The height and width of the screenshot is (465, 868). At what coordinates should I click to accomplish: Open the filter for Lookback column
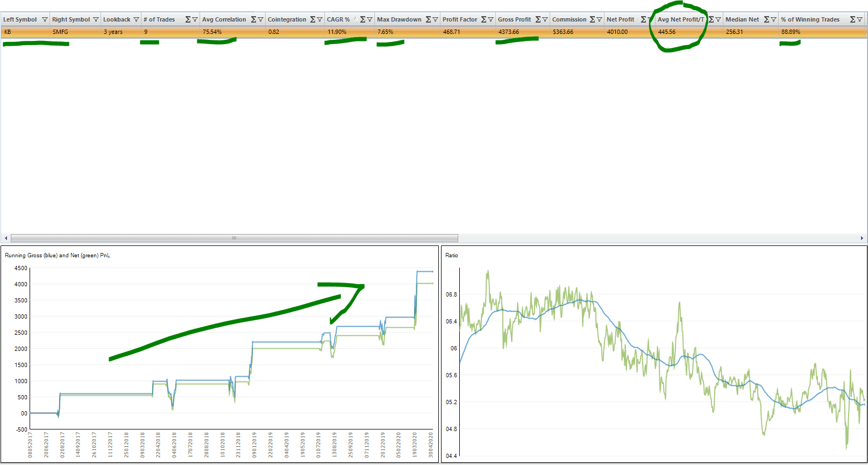tap(136, 19)
